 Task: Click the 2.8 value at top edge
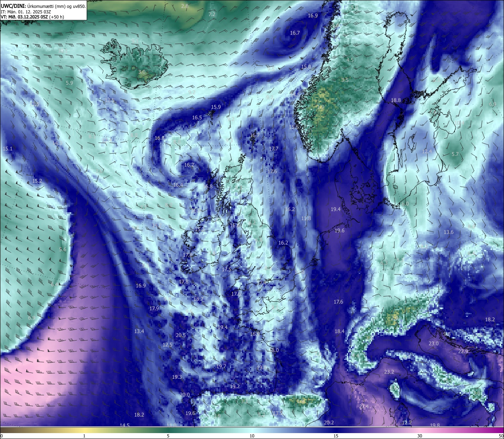click(185, 6)
